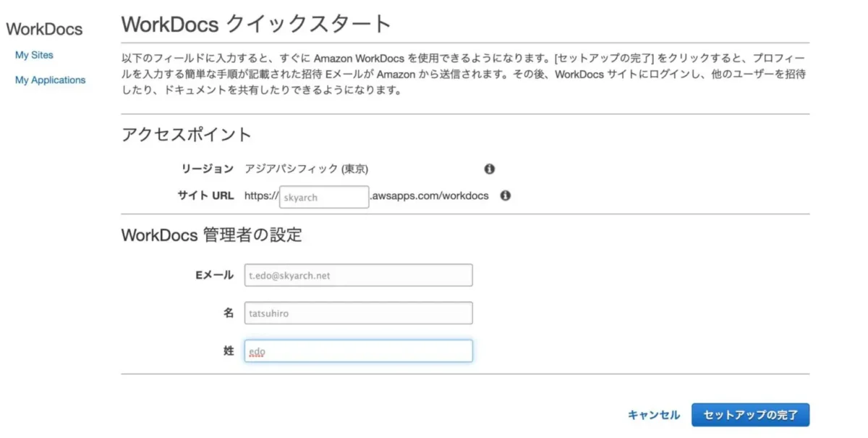Image resolution: width=868 pixels, height=438 pixels.
Task: Click the Eメール input field
Action: [x=358, y=275]
